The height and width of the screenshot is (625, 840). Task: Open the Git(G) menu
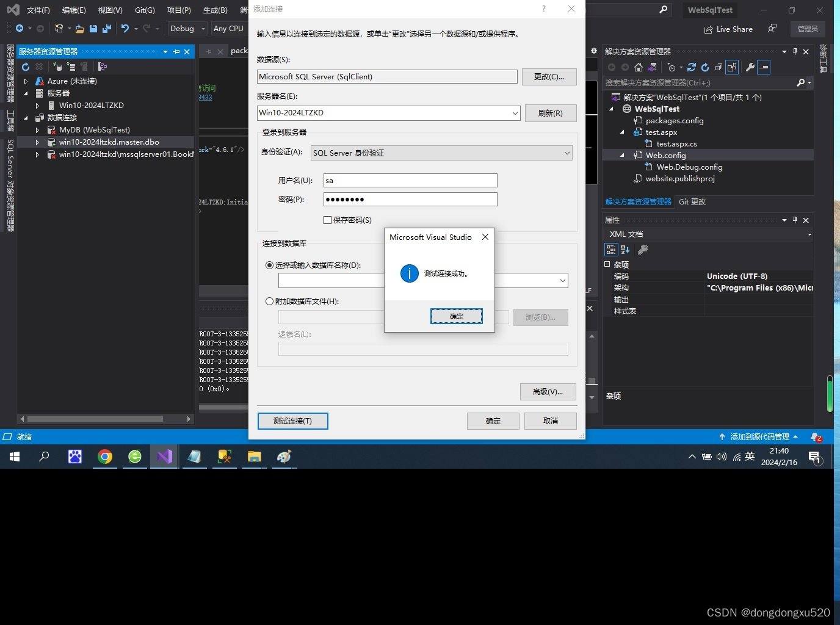click(x=145, y=10)
